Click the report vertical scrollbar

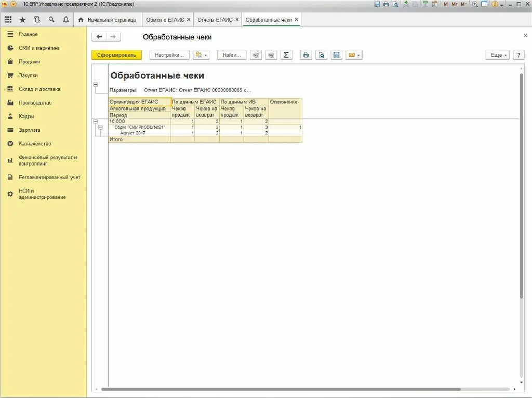pyautogui.click(x=522, y=186)
